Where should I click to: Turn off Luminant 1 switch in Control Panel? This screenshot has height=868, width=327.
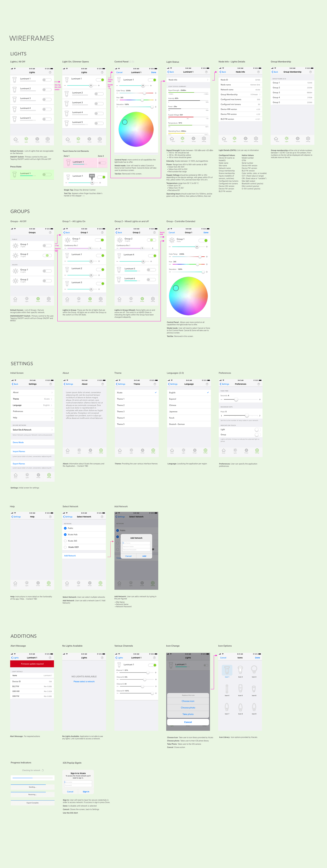[x=152, y=80]
